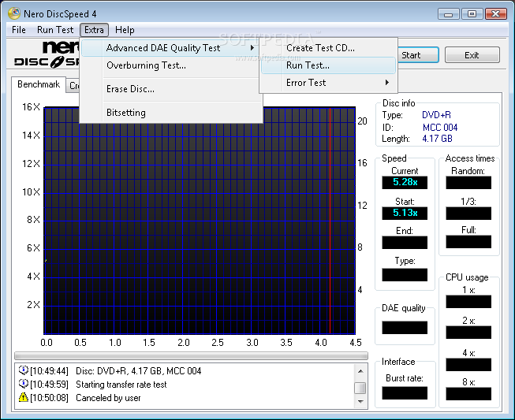Click the CPU usage 4 x field
This screenshot has height=420, width=515.
tap(468, 364)
